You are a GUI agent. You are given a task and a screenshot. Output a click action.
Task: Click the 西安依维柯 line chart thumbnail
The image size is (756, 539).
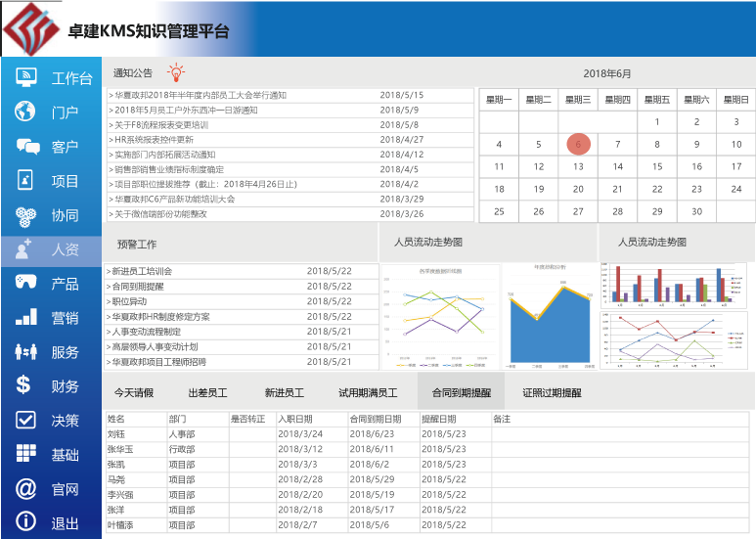coord(440,316)
